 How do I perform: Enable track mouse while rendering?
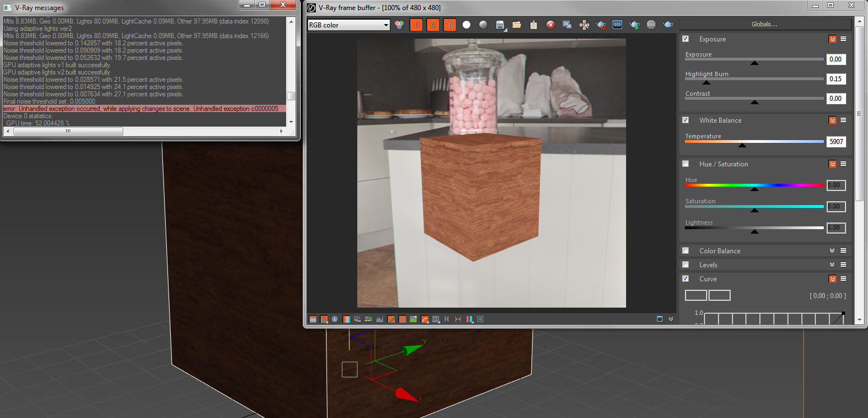[x=584, y=25]
